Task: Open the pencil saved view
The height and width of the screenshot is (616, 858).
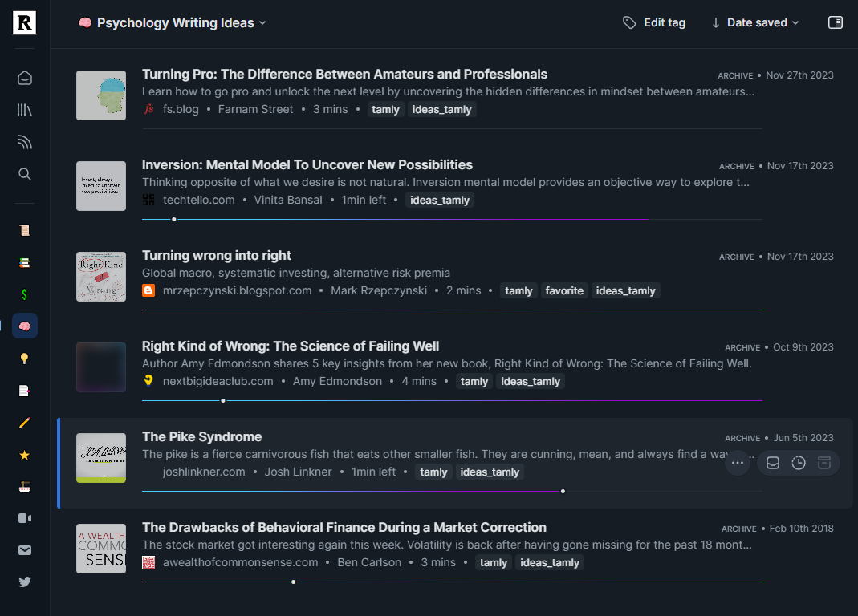Action: [25, 423]
